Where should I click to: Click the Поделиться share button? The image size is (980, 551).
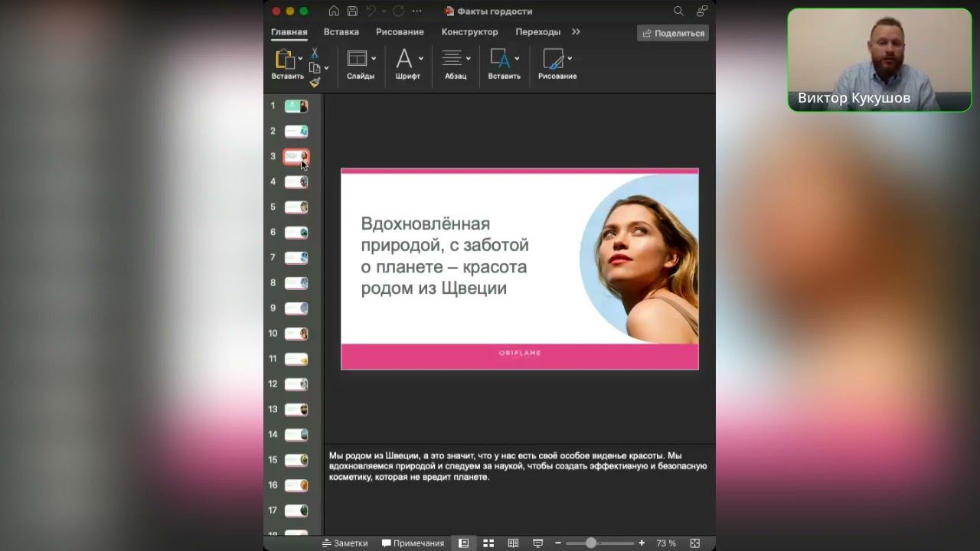673,33
